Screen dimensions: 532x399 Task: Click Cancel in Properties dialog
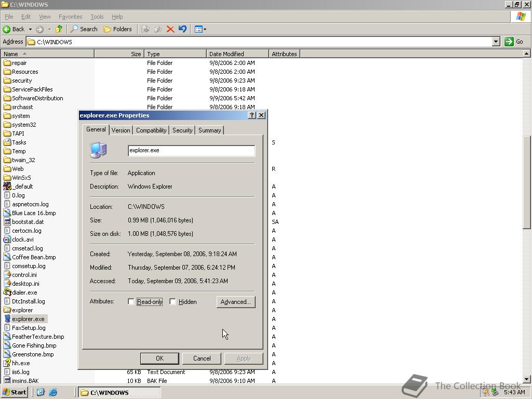[202, 358]
